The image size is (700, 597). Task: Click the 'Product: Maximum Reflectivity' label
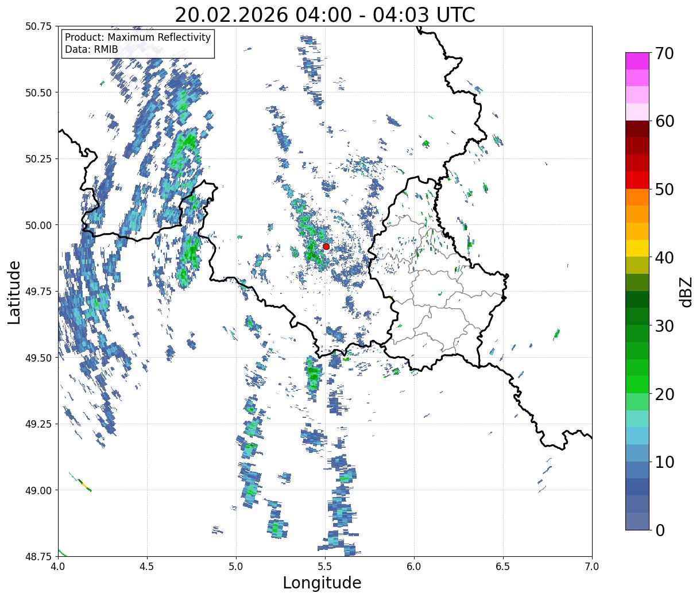tap(138, 37)
